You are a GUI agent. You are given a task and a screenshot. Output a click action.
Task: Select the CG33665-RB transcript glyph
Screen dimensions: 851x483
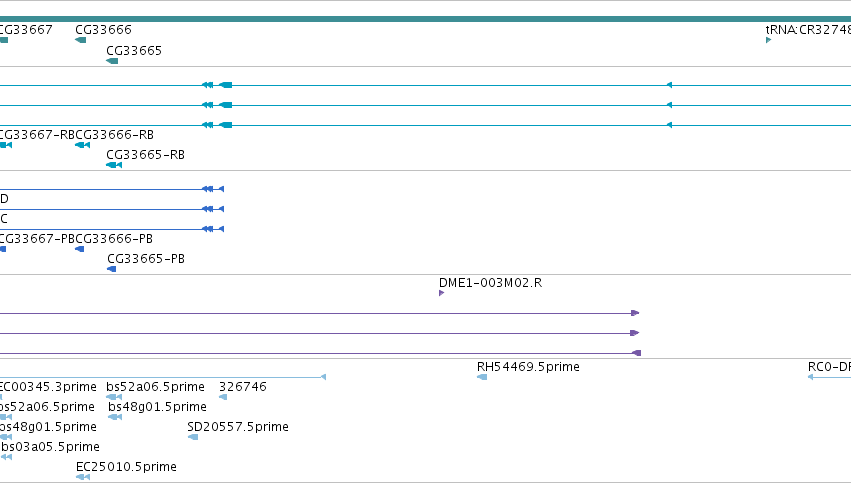pos(114,165)
